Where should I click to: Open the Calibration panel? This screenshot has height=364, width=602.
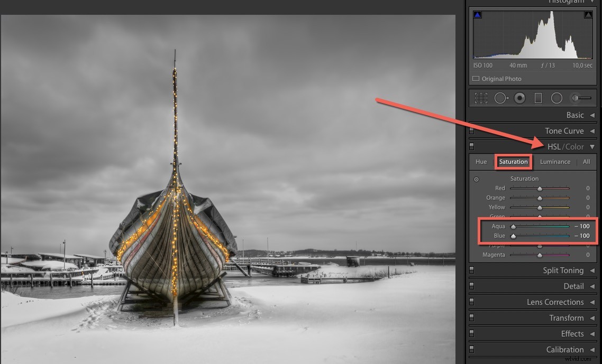(564, 349)
